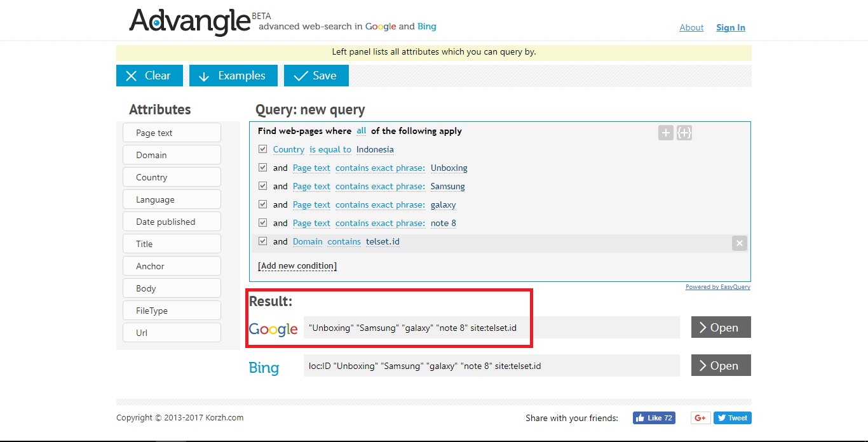Screen dimensions: 868x442
Task: Click the Sign In link
Action: click(730, 27)
